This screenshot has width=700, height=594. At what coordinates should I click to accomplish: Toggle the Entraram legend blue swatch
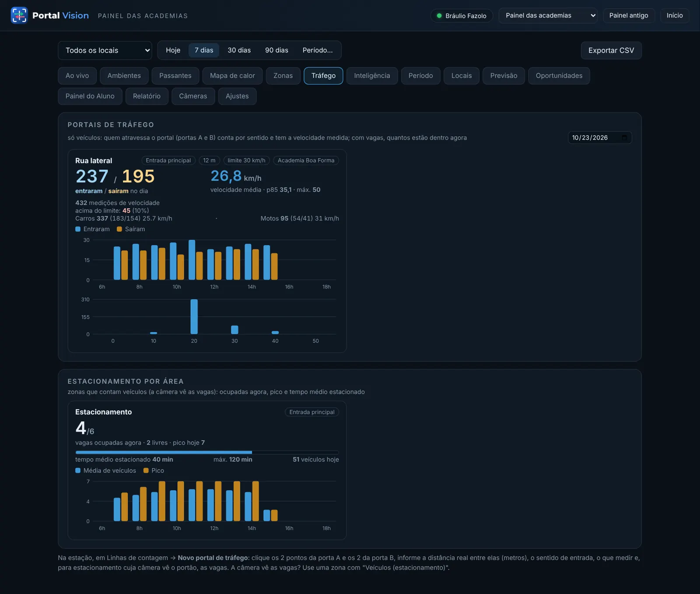pyautogui.click(x=78, y=229)
